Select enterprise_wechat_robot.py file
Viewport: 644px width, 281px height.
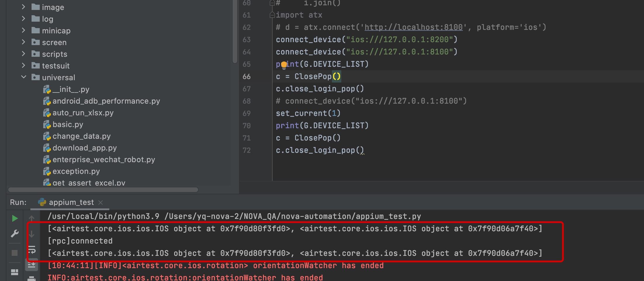[104, 160]
